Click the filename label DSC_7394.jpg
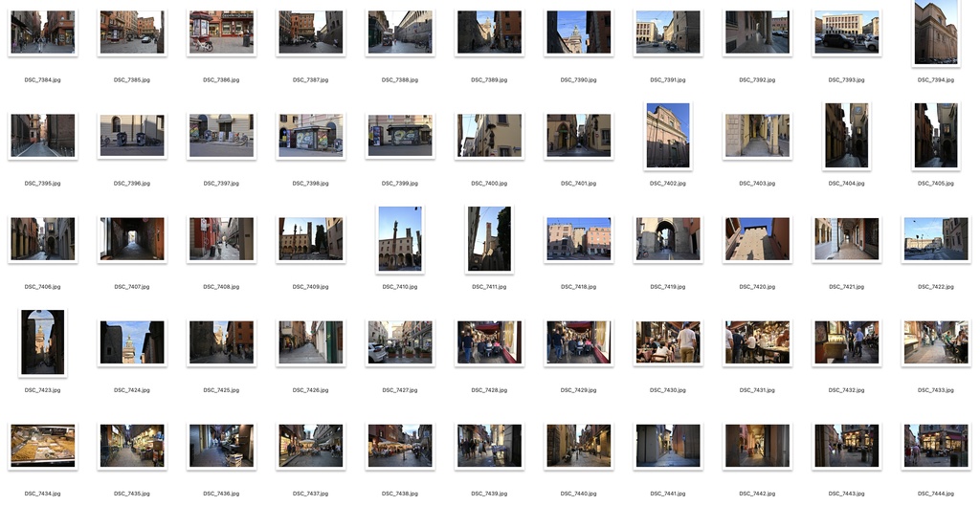980x506 pixels. [x=936, y=80]
